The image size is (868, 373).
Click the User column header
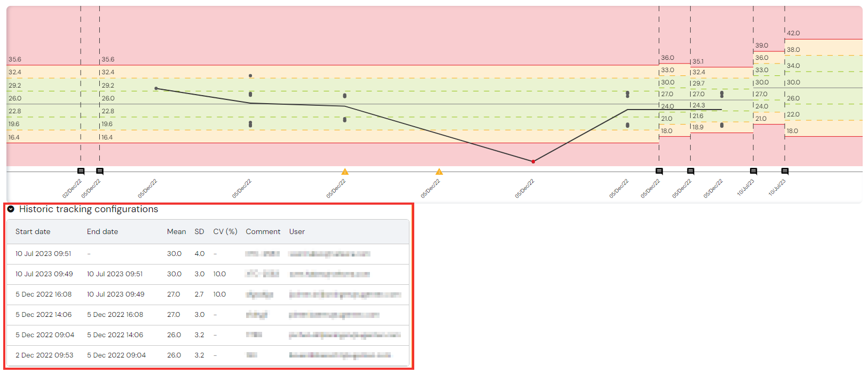click(x=297, y=232)
